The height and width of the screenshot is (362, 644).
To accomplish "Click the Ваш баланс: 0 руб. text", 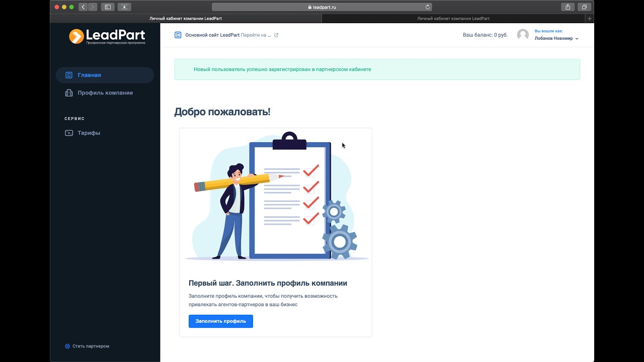I will click(485, 35).
